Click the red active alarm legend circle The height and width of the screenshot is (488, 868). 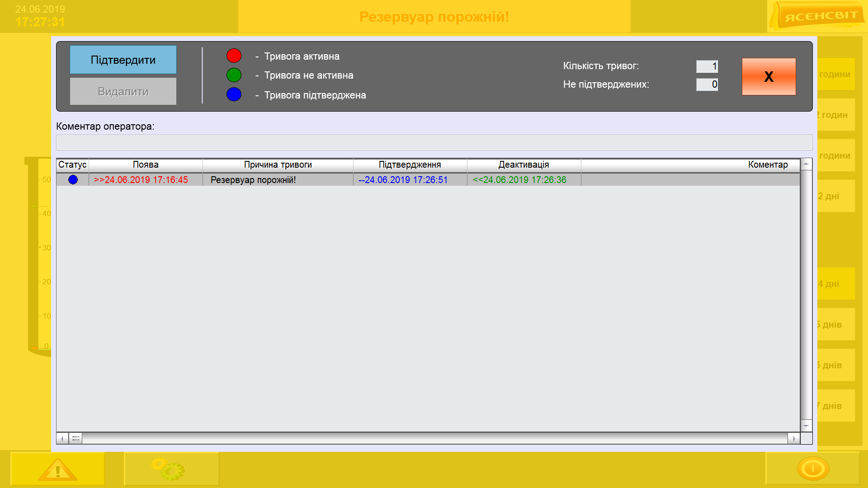(x=234, y=56)
